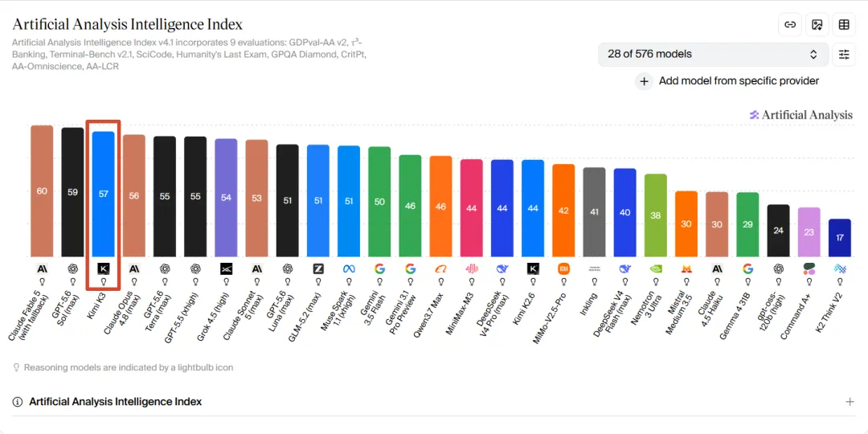
Task: Click the plus circle icon for adding model
Action: point(644,81)
